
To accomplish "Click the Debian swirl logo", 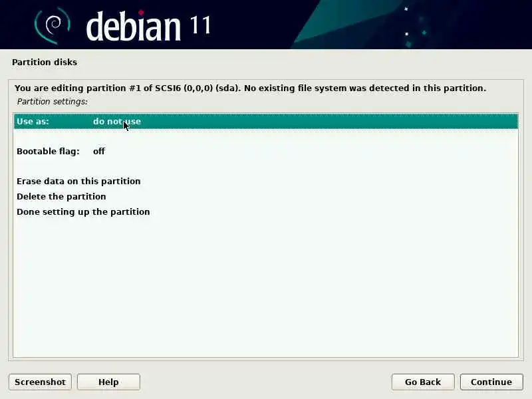I will 53,25.
